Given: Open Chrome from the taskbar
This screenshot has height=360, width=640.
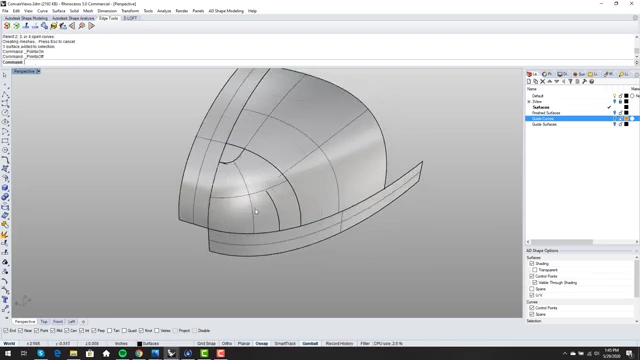Looking at the screenshot, I should tap(139, 353).
